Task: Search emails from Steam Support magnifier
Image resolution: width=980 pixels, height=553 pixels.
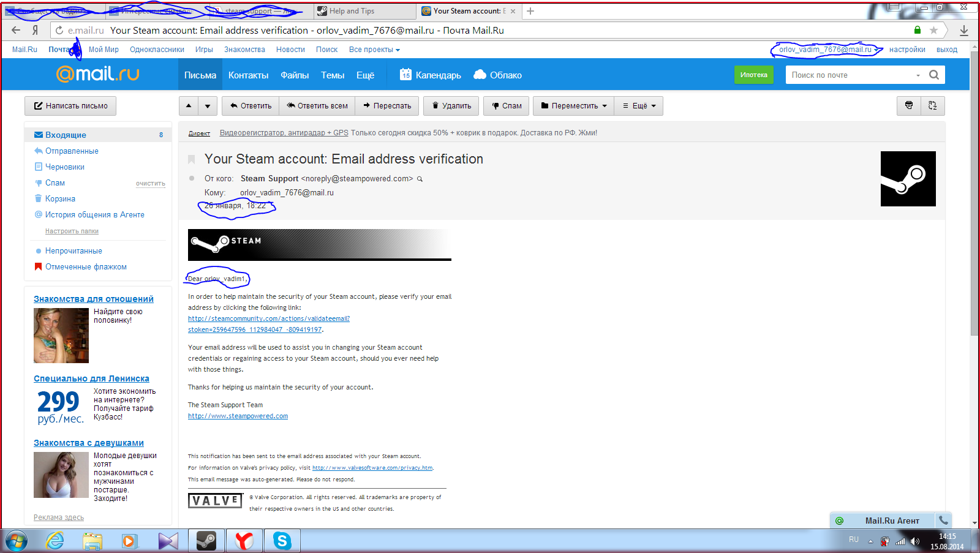Action: pos(420,179)
